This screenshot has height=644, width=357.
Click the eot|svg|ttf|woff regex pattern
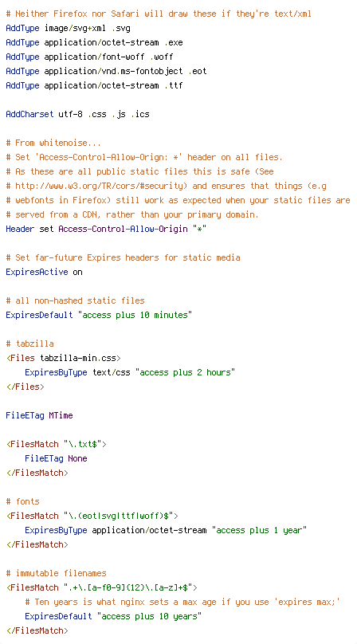[121, 516]
